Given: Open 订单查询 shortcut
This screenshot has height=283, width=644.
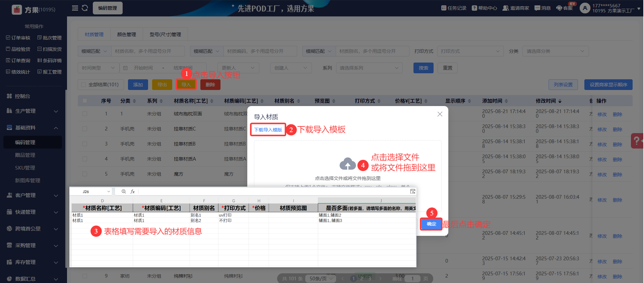Looking at the screenshot, I should (18, 61).
